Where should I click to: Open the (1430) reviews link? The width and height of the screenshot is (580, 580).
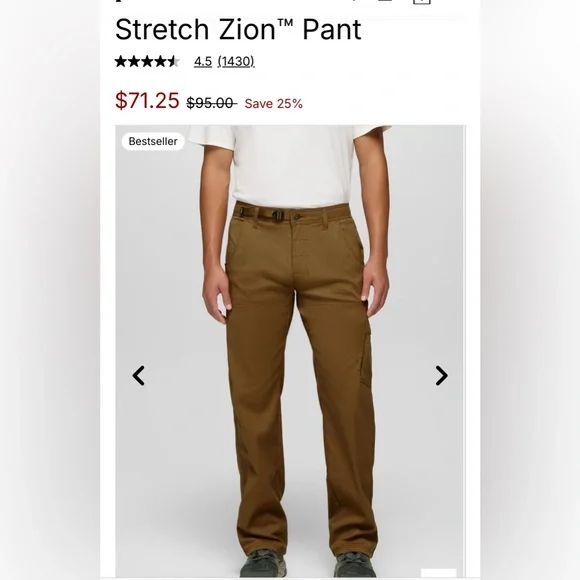(236, 61)
